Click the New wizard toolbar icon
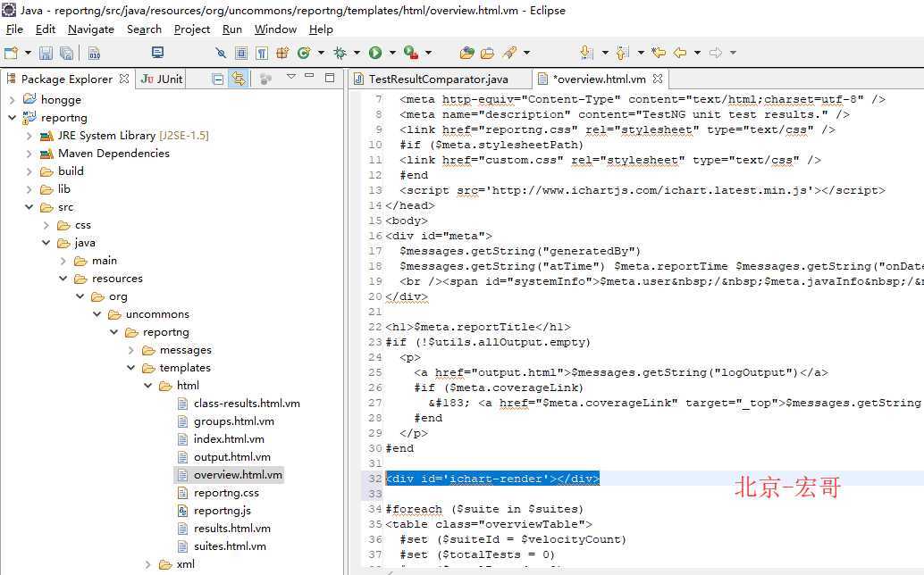 click(x=12, y=53)
